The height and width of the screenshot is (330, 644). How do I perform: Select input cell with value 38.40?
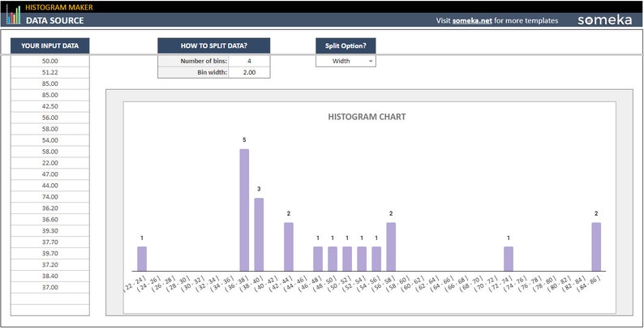pyautogui.click(x=49, y=276)
